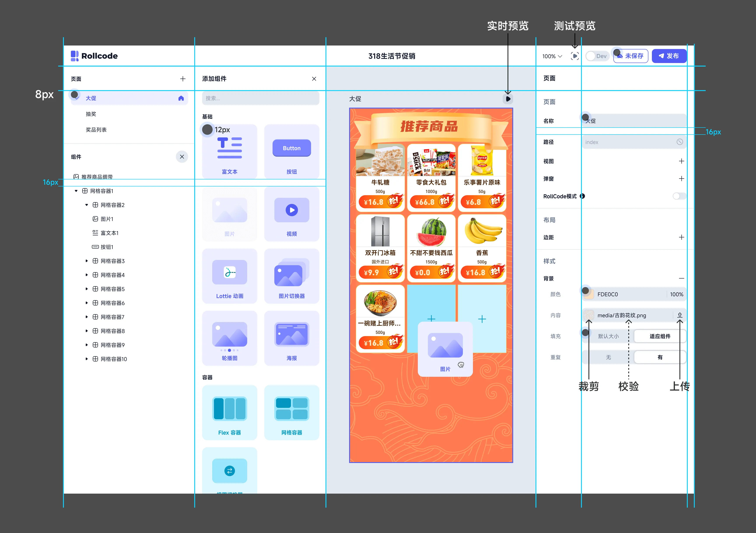756x533 pixels.
Task: Add a 弹窗 with the plus icon
Action: click(x=681, y=179)
